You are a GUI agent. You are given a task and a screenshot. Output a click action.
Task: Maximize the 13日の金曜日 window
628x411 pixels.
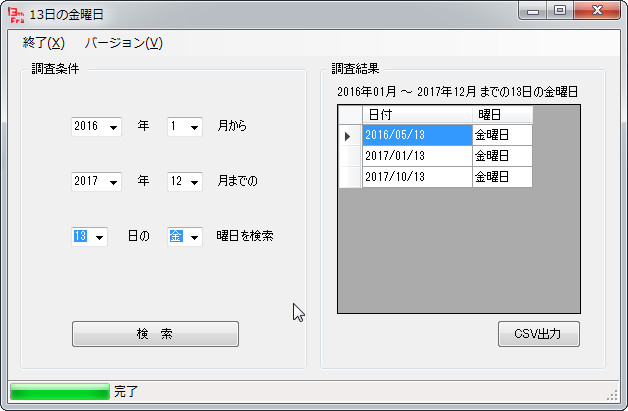(x=560, y=11)
